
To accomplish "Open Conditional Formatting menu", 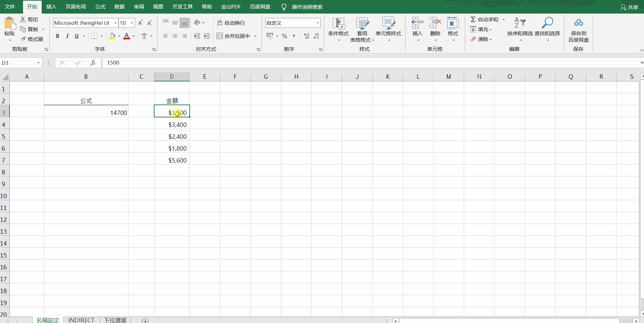I will (338, 30).
